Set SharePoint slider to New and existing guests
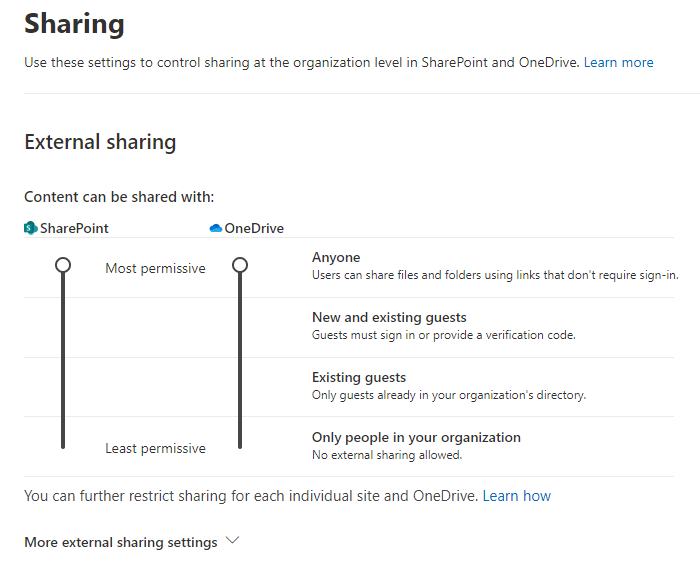The height and width of the screenshot is (569, 700). [x=63, y=326]
